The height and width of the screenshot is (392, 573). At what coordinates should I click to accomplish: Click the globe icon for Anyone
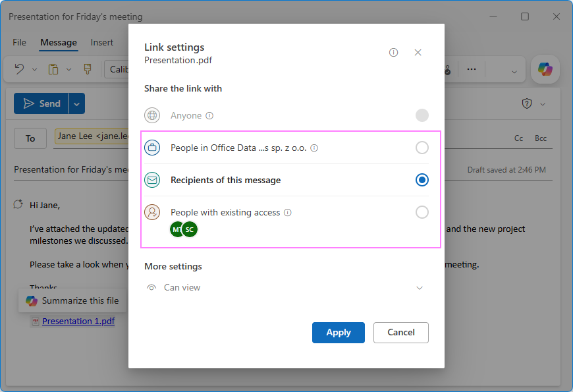[152, 115]
